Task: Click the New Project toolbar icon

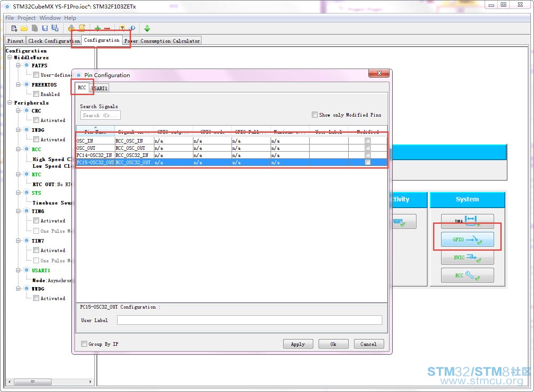Action: pyautogui.click(x=14, y=28)
